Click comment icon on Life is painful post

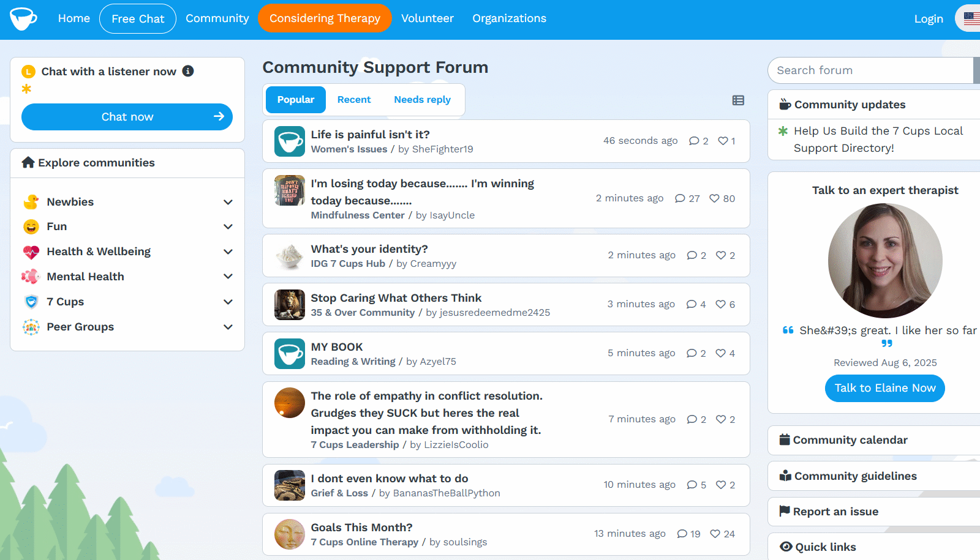pyautogui.click(x=694, y=141)
